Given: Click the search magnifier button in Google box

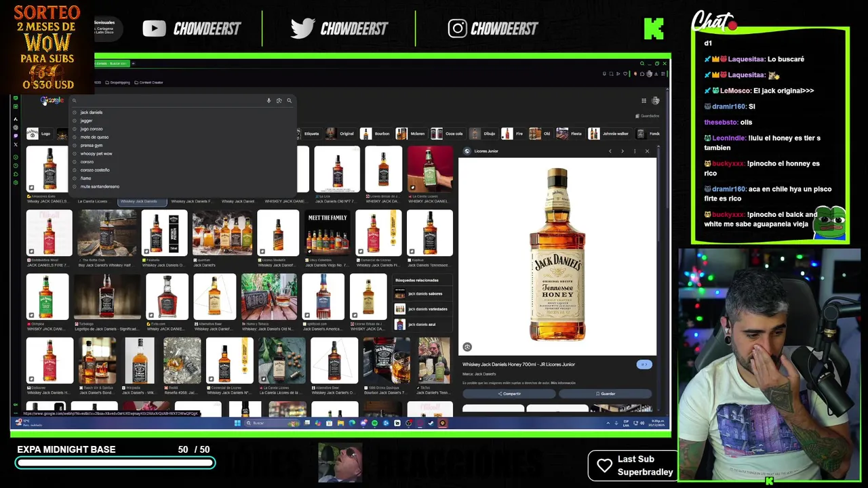Looking at the screenshot, I should coord(289,101).
